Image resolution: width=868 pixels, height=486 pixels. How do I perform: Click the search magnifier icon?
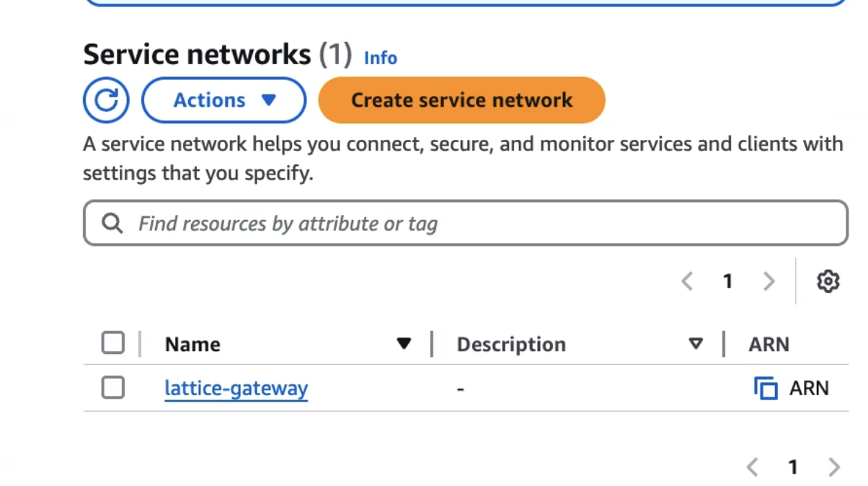[112, 224]
